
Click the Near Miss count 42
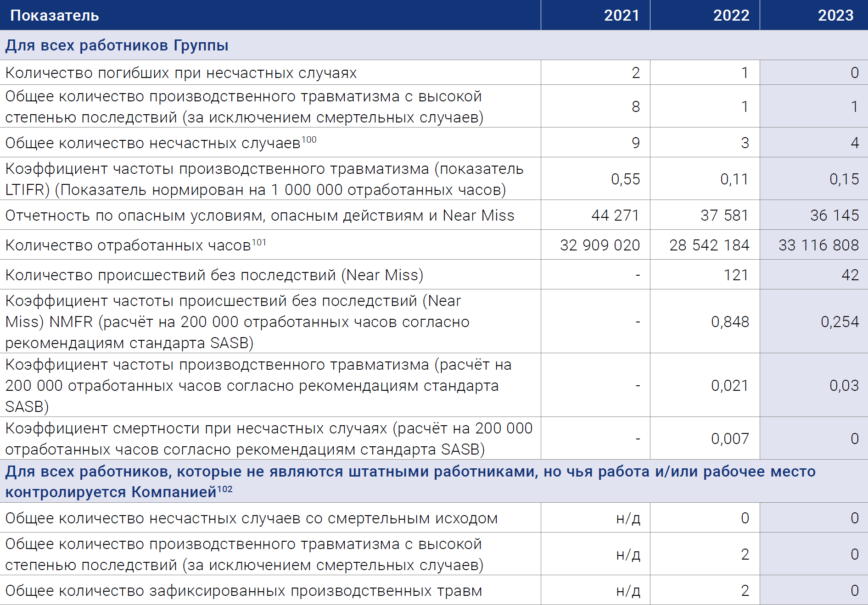point(850,275)
